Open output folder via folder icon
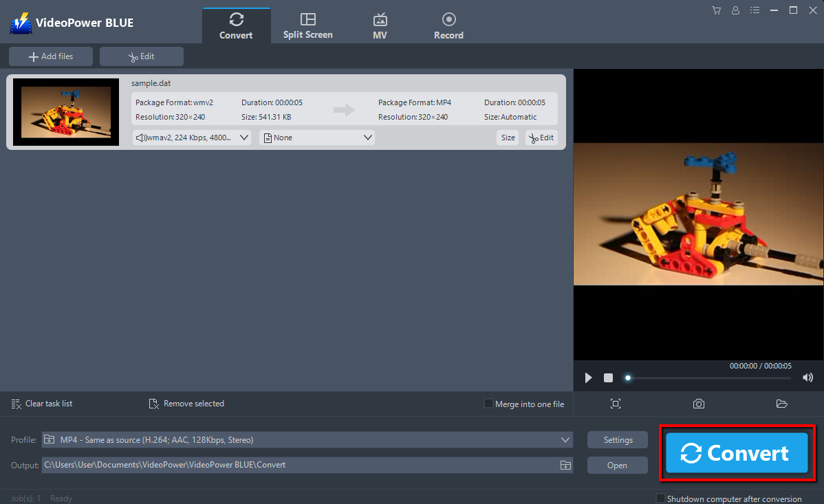The height and width of the screenshot is (504, 824). [781, 404]
